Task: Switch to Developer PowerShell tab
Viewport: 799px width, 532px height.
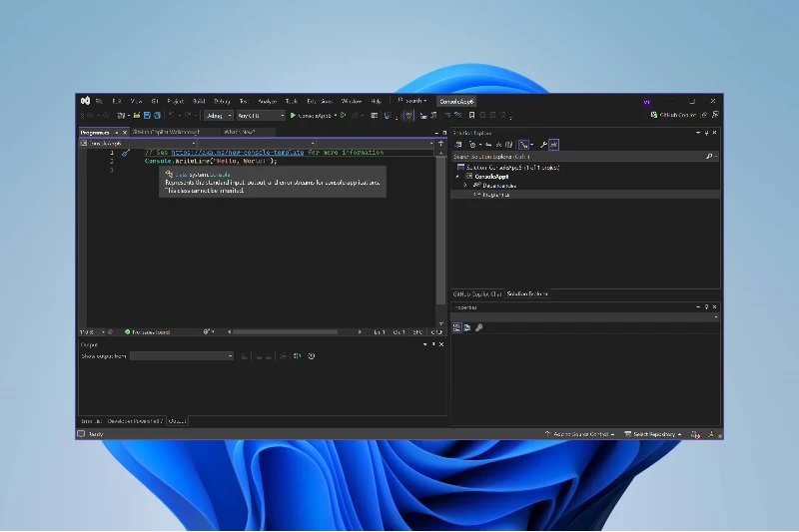Action: tap(136, 421)
